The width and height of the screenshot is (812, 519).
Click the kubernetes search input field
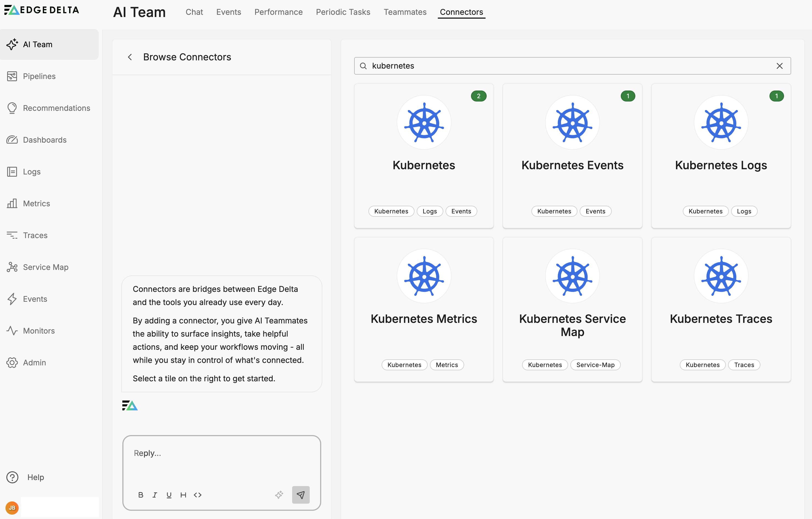tap(570, 66)
